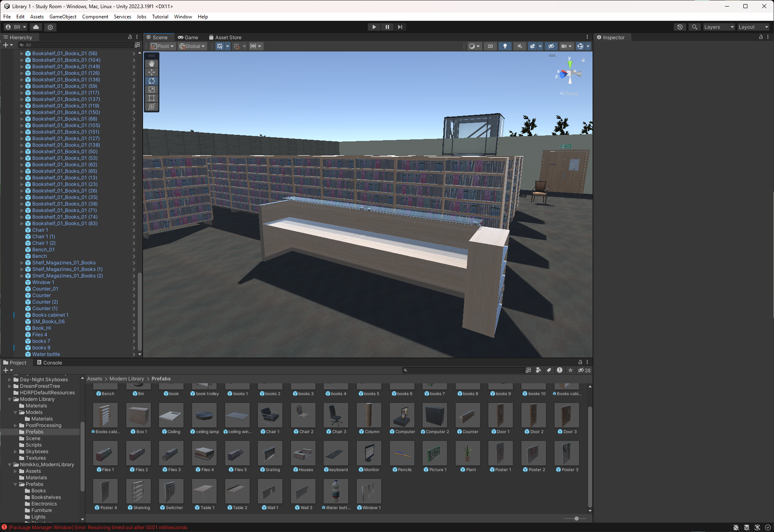Open the BR account dropdown

(x=16, y=27)
